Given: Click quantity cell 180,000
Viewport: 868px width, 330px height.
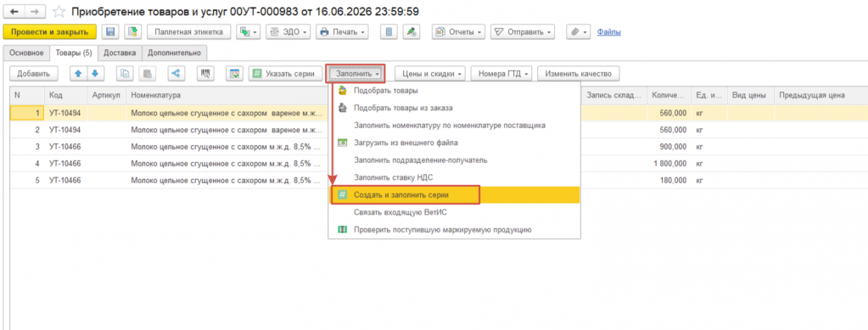Looking at the screenshot, I should pyautogui.click(x=669, y=181).
